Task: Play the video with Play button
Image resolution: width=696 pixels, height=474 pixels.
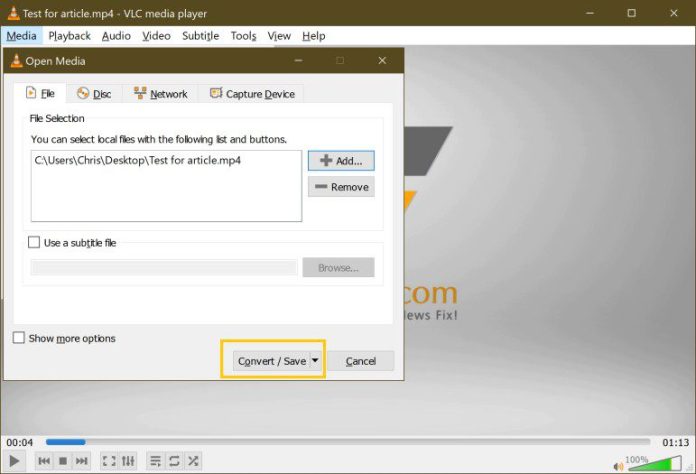Action: (14, 461)
